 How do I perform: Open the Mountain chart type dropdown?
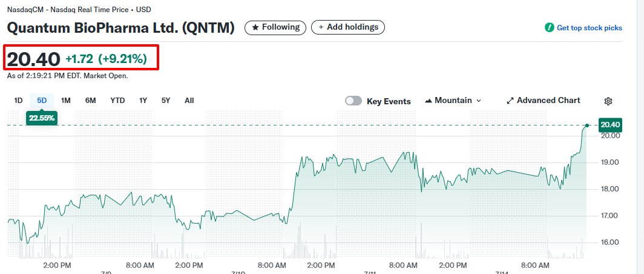(453, 101)
